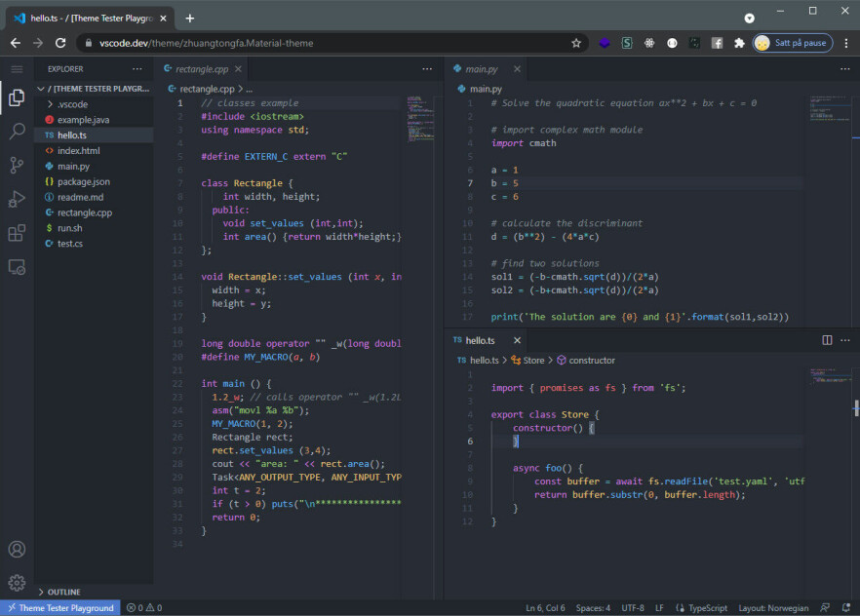This screenshot has height=616, width=860.
Task: Open the browser Extensions puzzle icon
Action: [739, 43]
